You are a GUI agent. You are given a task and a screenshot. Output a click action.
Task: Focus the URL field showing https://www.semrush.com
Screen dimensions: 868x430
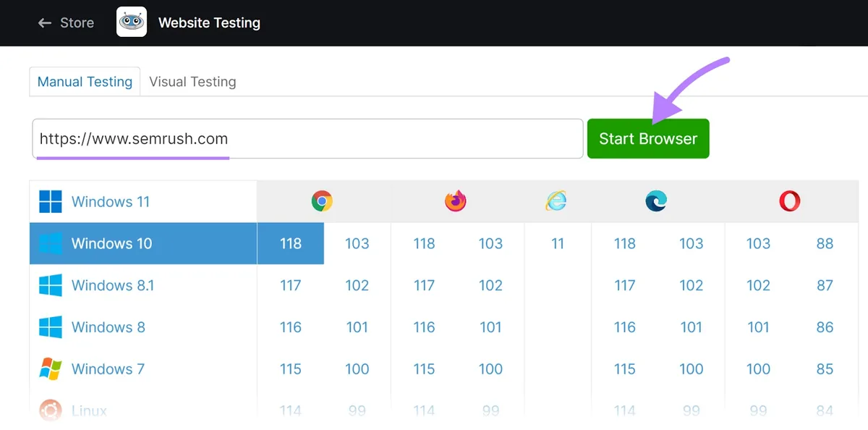coord(307,138)
